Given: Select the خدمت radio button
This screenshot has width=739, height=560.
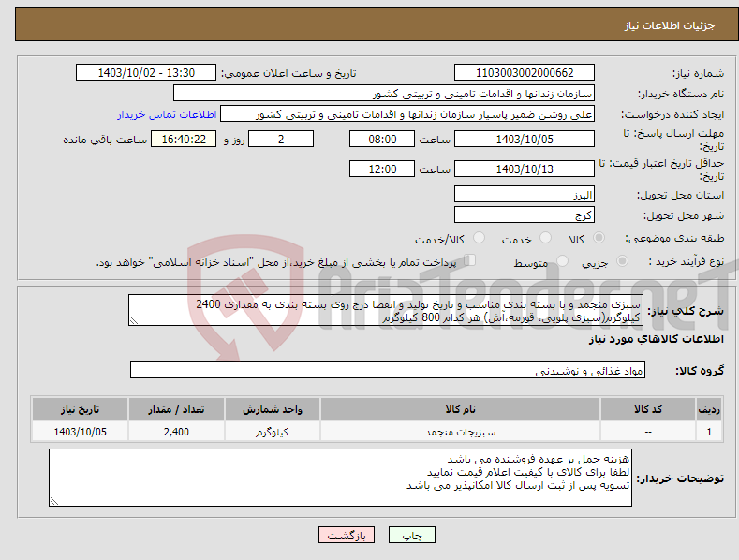Looking at the screenshot, I should 545,238.
